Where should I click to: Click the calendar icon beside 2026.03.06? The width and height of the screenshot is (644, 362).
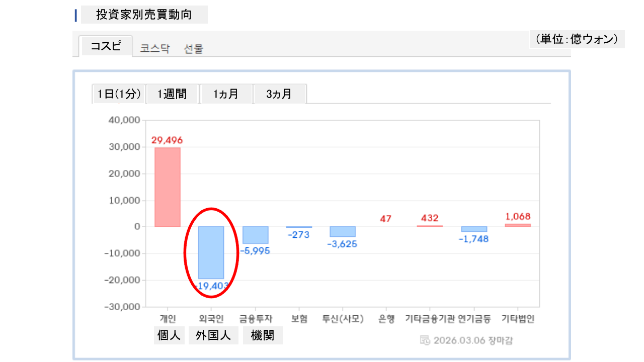click(x=425, y=340)
